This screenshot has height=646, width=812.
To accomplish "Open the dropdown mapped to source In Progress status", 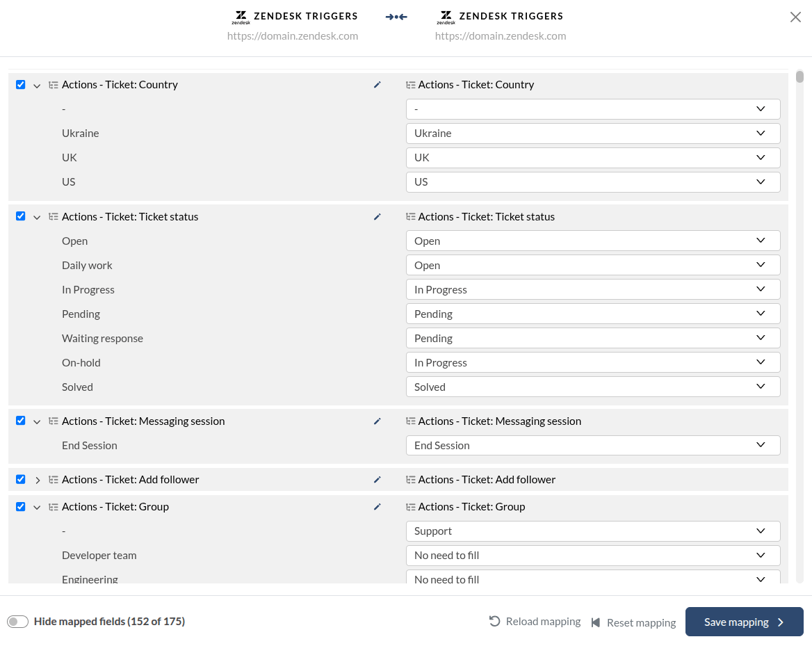I will click(x=593, y=289).
